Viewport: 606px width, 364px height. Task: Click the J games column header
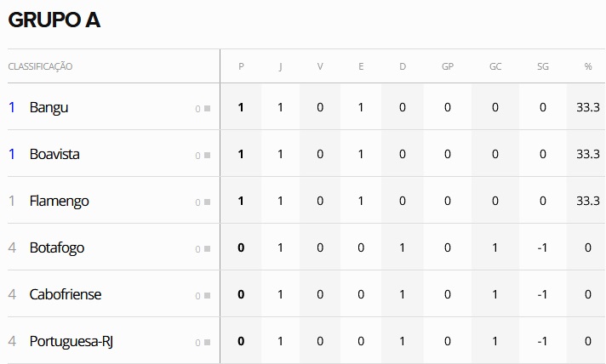coord(280,66)
